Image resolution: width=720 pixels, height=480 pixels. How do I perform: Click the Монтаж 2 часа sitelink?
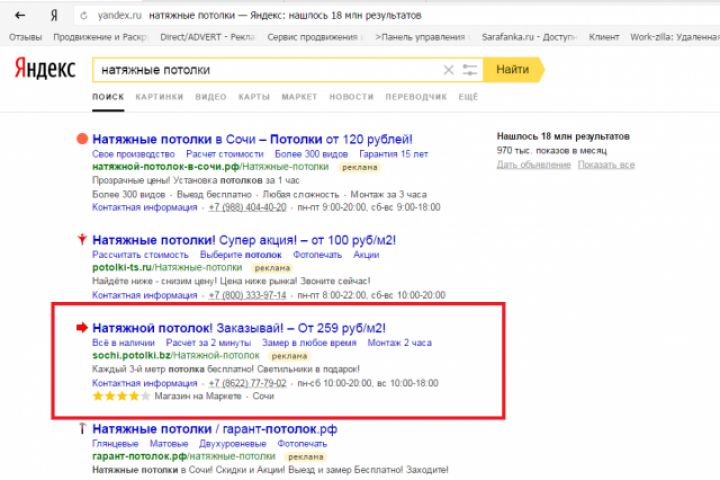tap(399, 343)
